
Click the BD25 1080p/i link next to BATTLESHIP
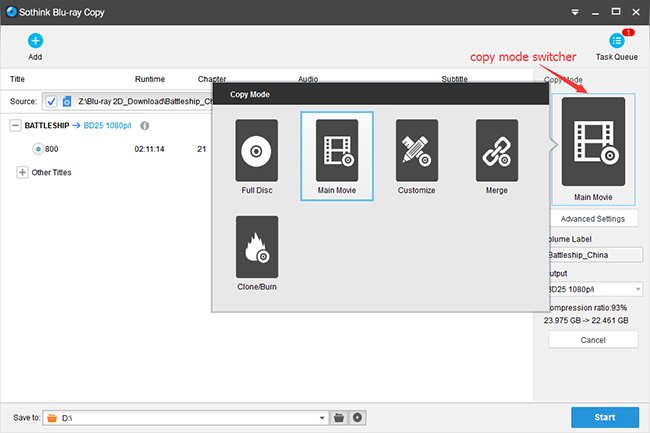pyautogui.click(x=107, y=126)
